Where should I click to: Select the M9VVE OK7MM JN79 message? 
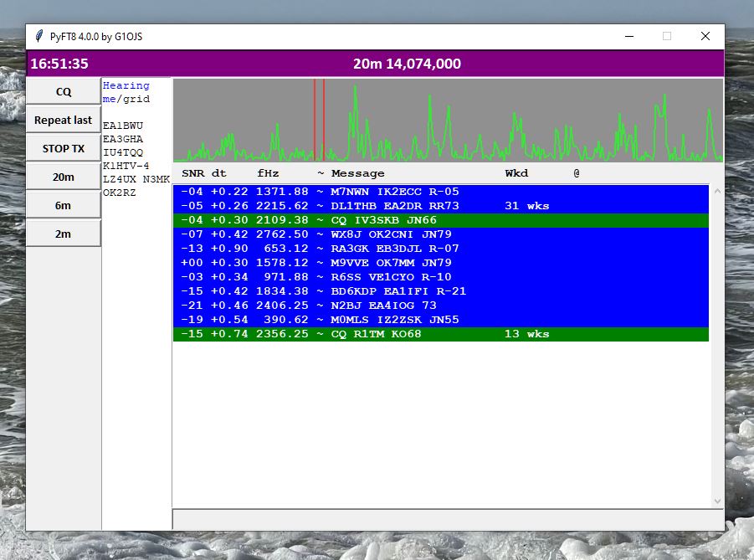point(440,263)
